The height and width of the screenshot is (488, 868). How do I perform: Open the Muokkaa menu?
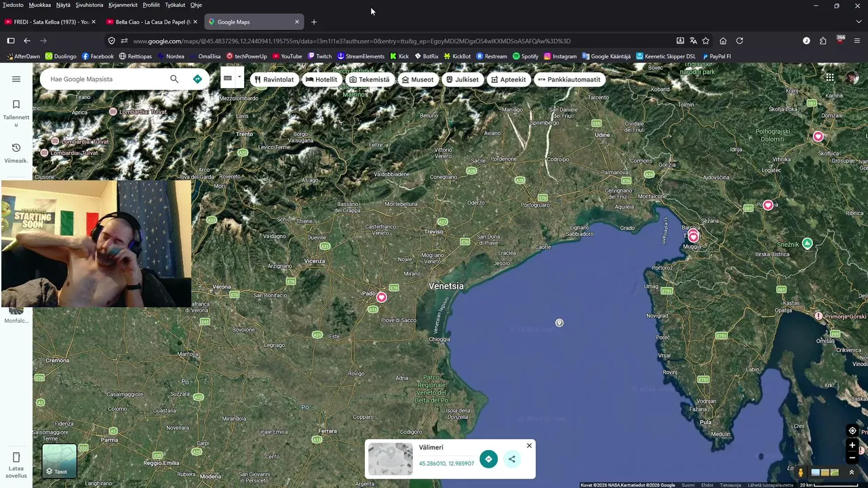(39, 5)
